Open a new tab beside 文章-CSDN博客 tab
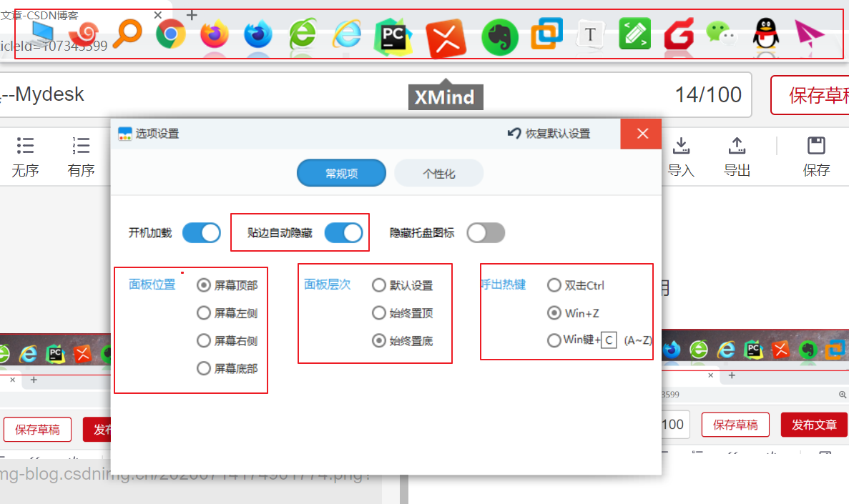Screen dimensions: 849x504 (191, 15)
